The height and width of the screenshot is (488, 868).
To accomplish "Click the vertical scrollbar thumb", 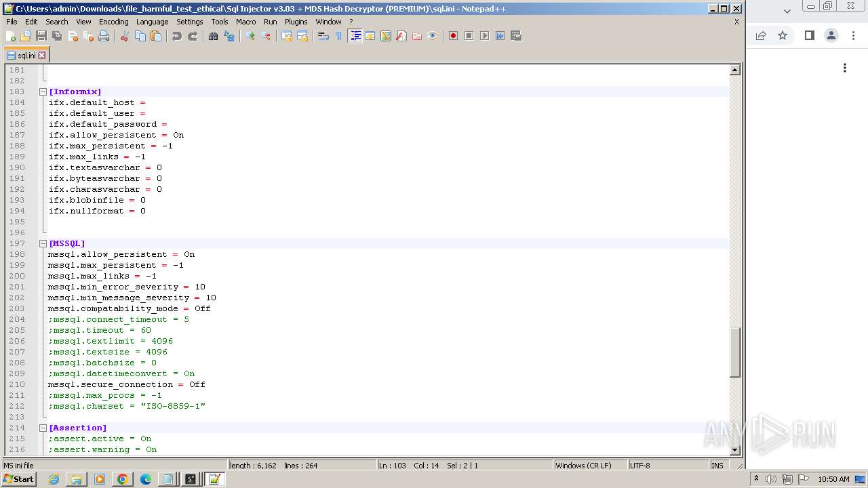I will pos(734,352).
